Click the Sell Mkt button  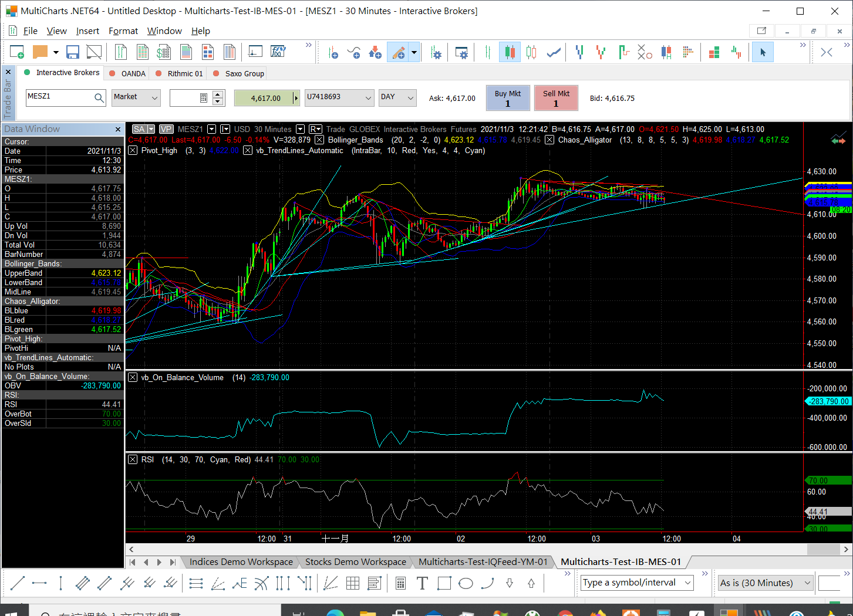pos(556,98)
